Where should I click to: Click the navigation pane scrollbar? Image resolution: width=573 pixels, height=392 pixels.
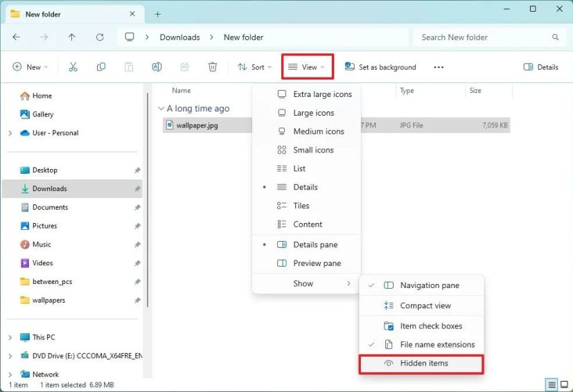[148, 200]
